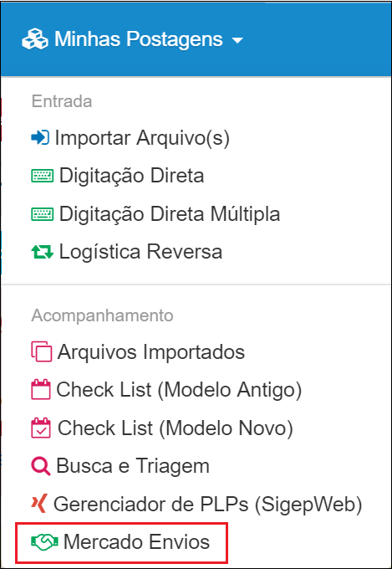
Task: Open Importar Arquivo(s) menu entry
Action: coord(142,138)
